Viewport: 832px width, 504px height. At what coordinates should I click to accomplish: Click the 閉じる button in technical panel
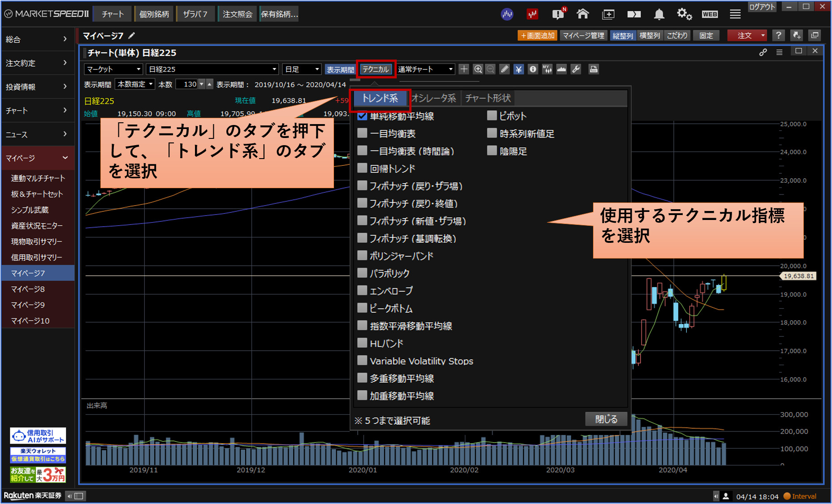606,419
